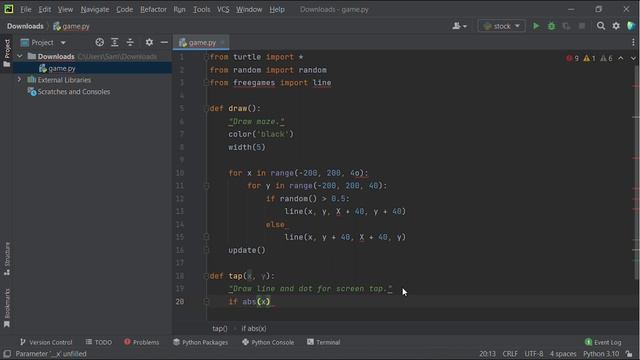Screen dimensions: 640x360
Task: Open TODO tool window
Action: pos(98,342)
